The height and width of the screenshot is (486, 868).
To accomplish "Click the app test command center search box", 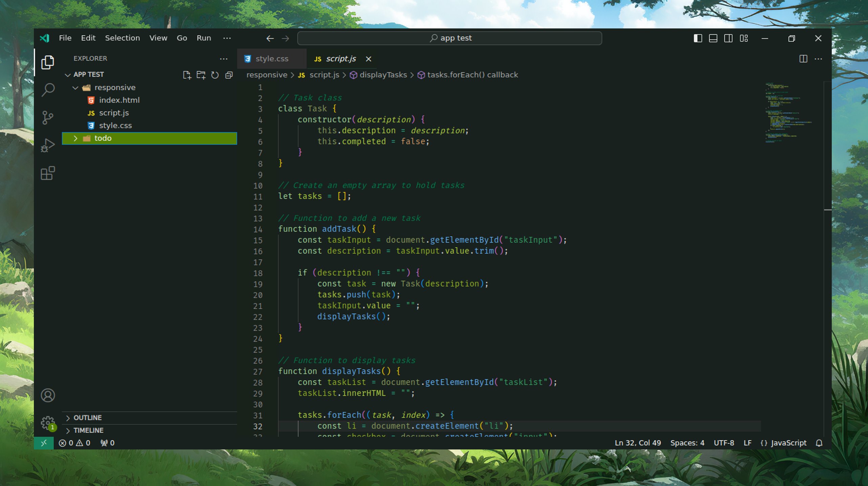I will pos(449,38).
